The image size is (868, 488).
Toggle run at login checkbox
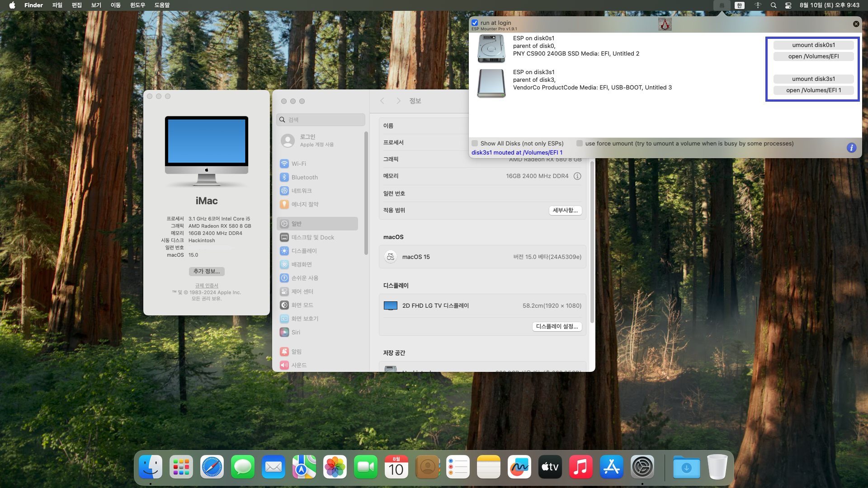point(475,23)
